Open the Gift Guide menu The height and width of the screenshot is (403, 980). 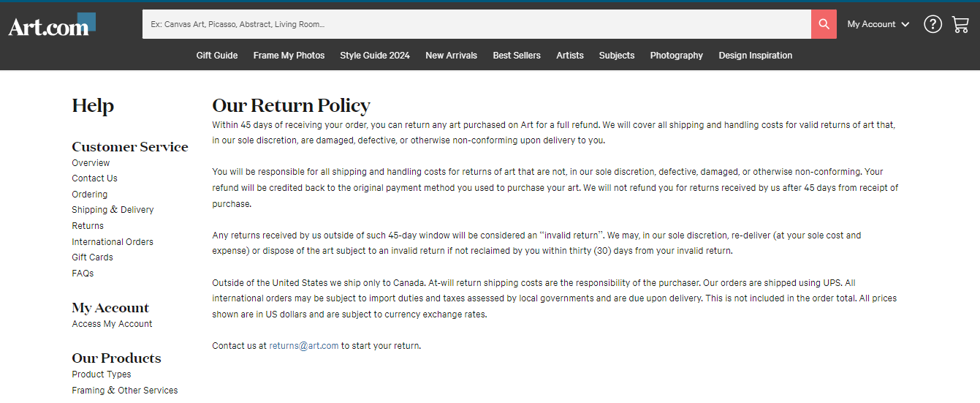click(x=217, y=56)
